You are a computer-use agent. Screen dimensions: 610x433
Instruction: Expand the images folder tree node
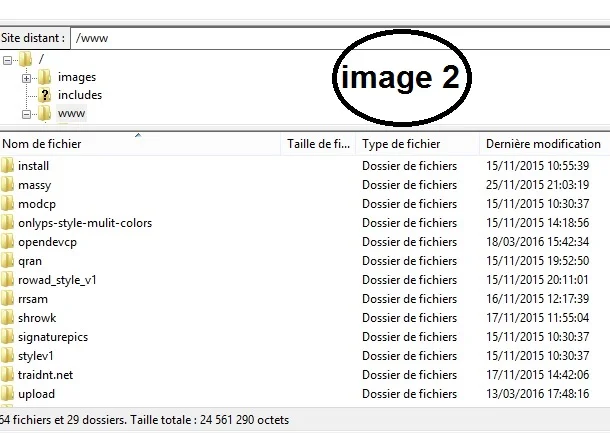(26, 77)
